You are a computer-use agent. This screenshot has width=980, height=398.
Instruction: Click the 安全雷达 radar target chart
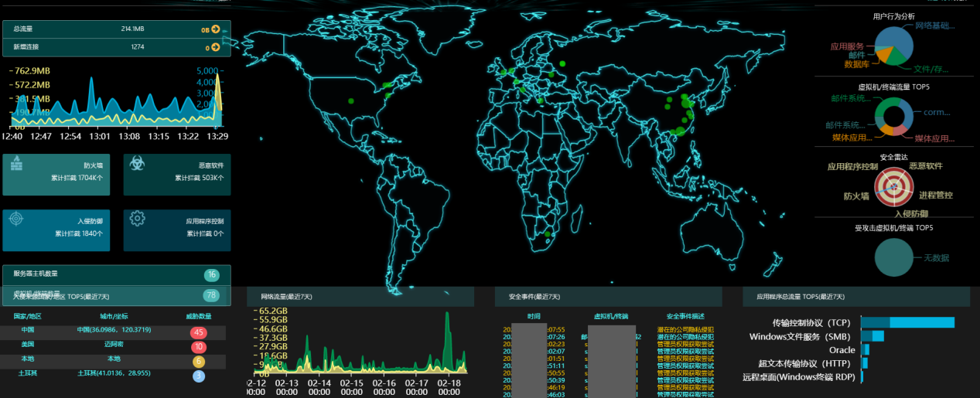(893, 185)
